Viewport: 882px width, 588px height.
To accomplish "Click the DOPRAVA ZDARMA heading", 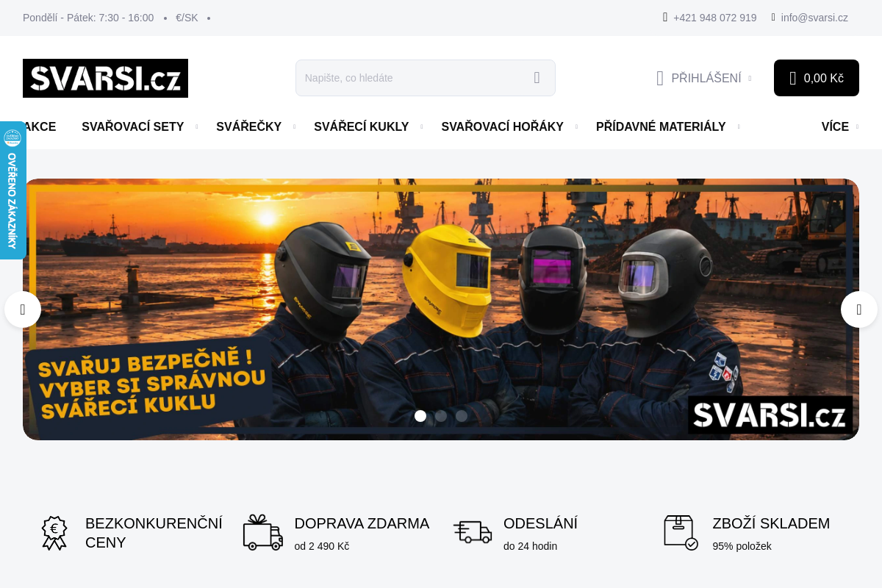I will point(362,523).
